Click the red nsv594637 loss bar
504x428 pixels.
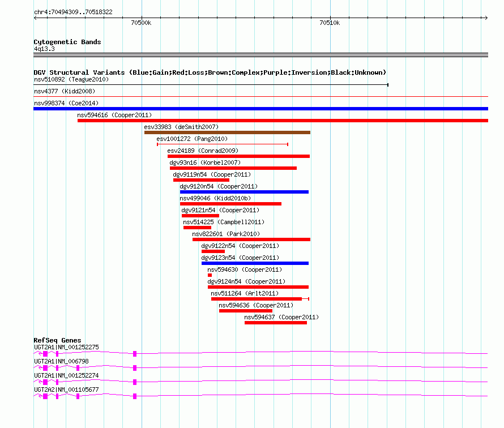point(276,323)
